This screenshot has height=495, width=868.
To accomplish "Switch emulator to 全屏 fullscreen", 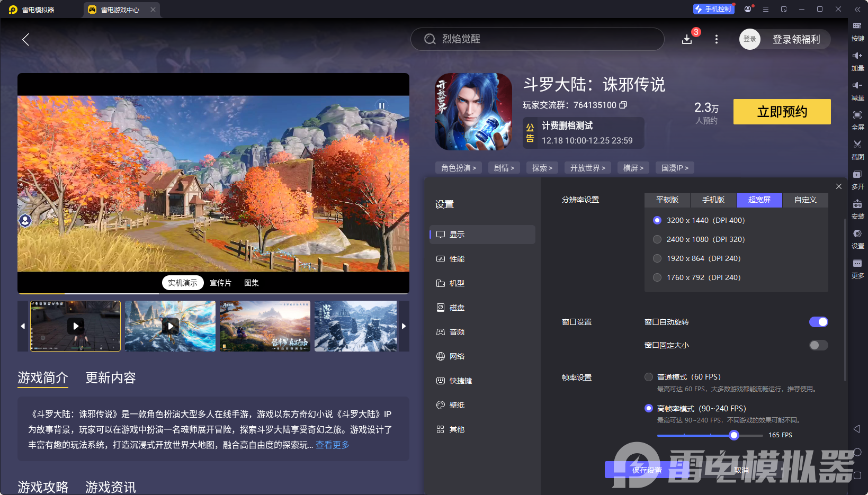I will (858, 120).
